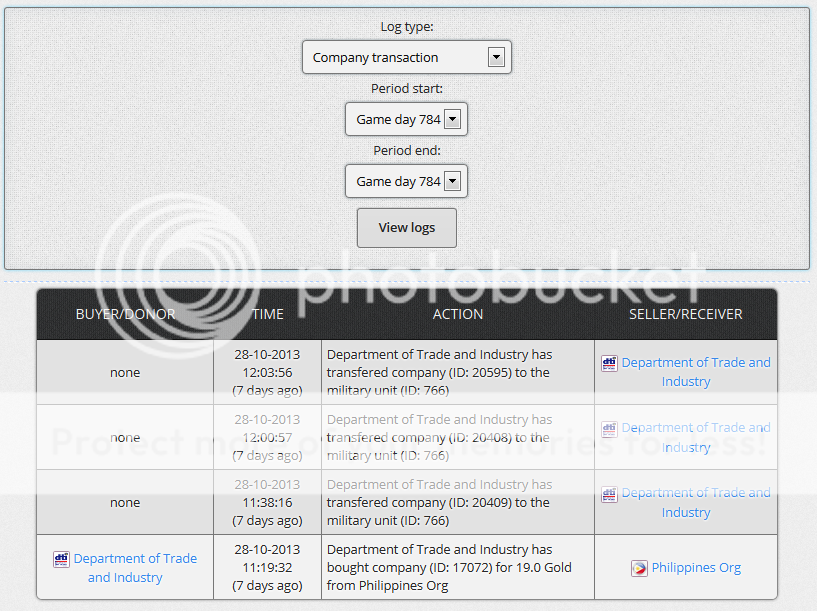Image resolution: width=817 pixels, height=611 pixels.
Task: Click the 12:03:56 timestamp cell
Action: pos(267,372)
